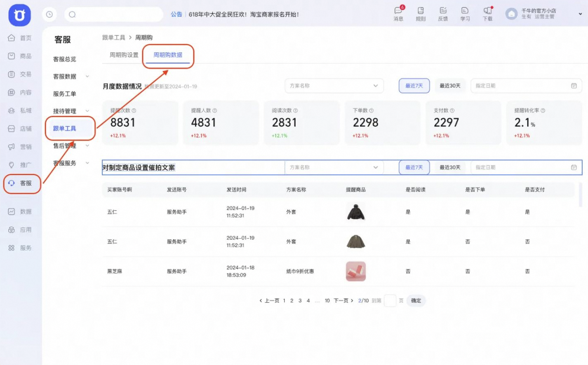
Task: Select 最近7天 in monthly data section
Action: click(414, 86)
